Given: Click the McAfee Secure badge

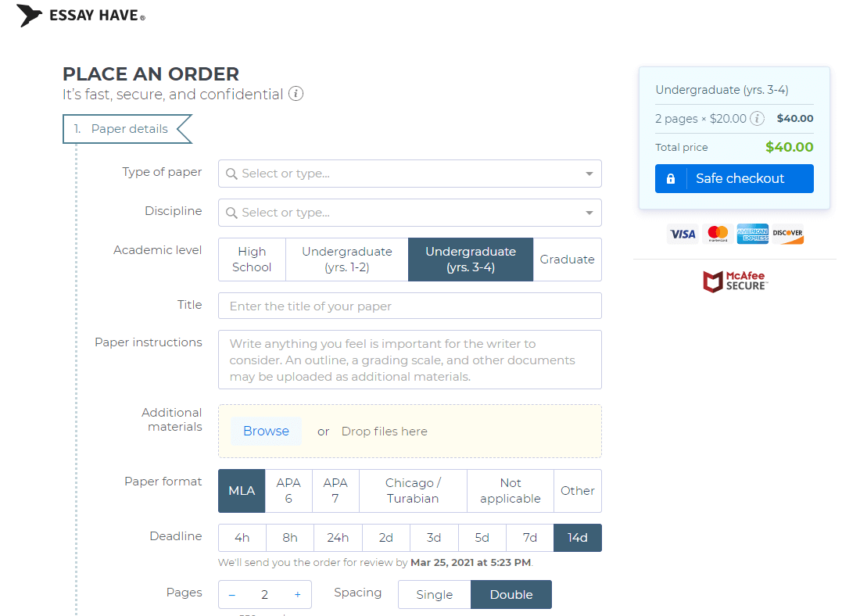Looking at the screenshot, I should point(734,281).
